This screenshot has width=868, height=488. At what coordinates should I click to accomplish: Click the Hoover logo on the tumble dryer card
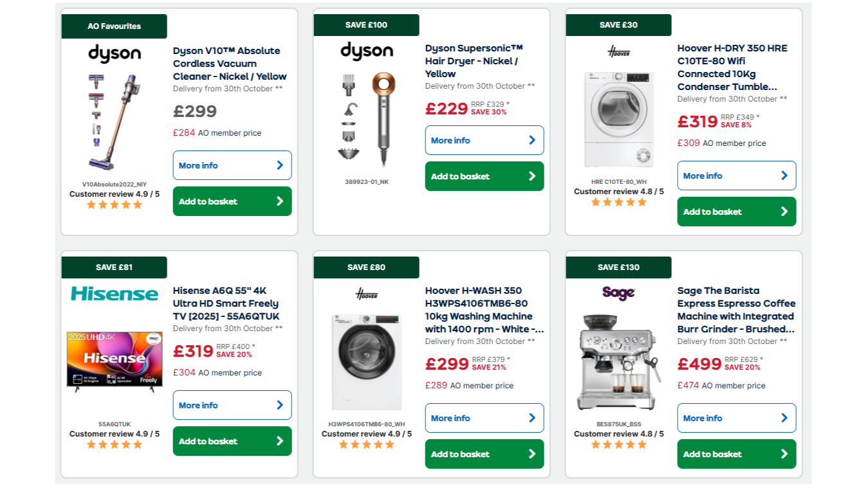click(619, 51)
